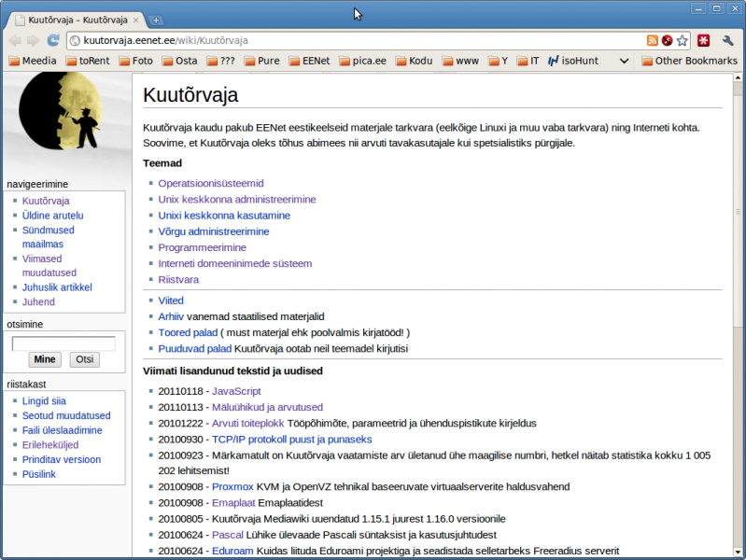Open the pica.ee bookmark folder

(x=363, y=61)
